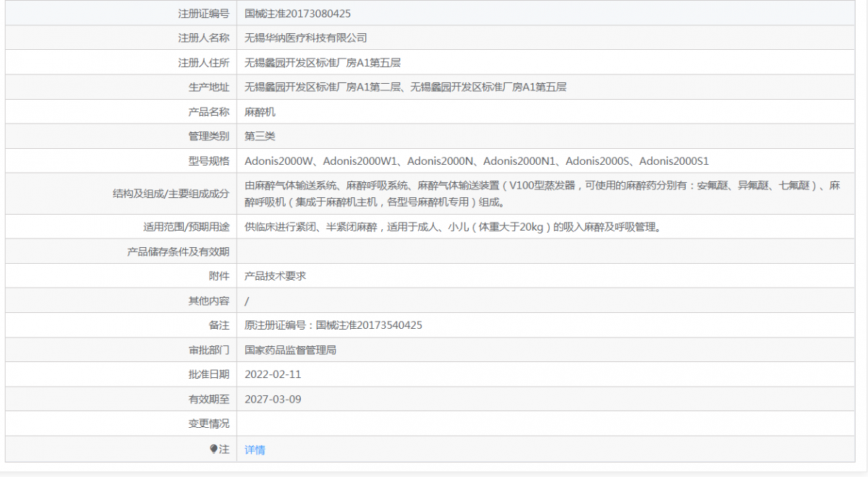Click the 其他内容 label
868x477 pixels.
pos(209,301)
